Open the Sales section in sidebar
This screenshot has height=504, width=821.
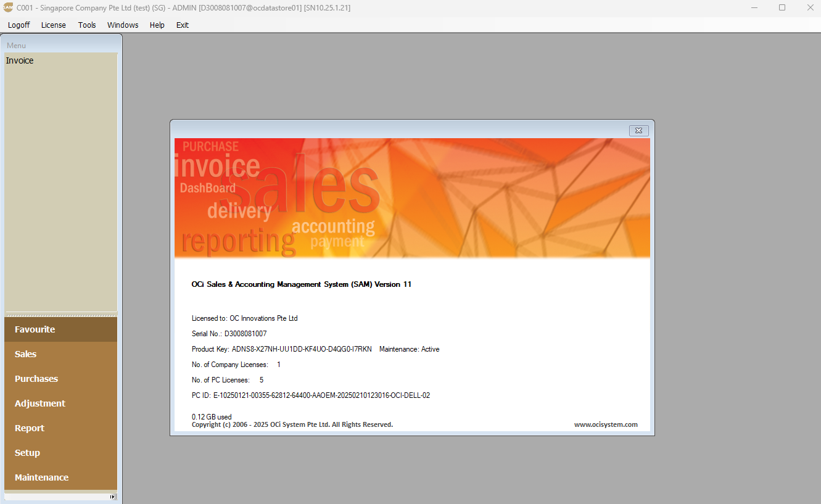coord(60,354)
